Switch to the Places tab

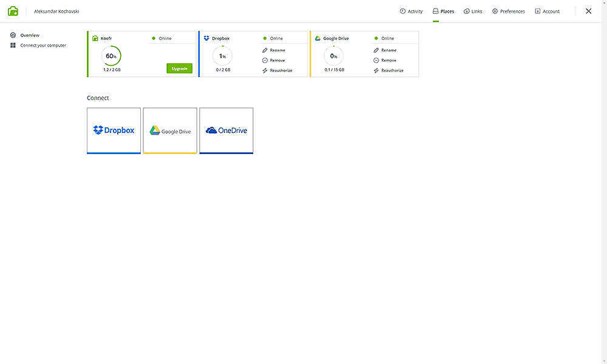tap(443, 11)
